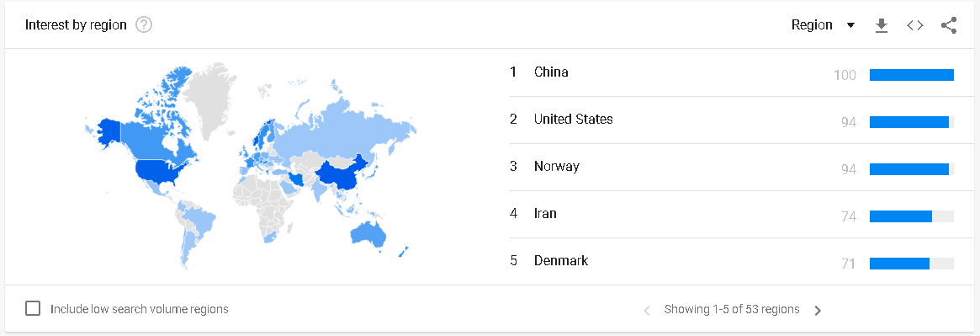The image size is (980, 336).
Task: Open the embed code icon
Action: (x=915, y=25)
